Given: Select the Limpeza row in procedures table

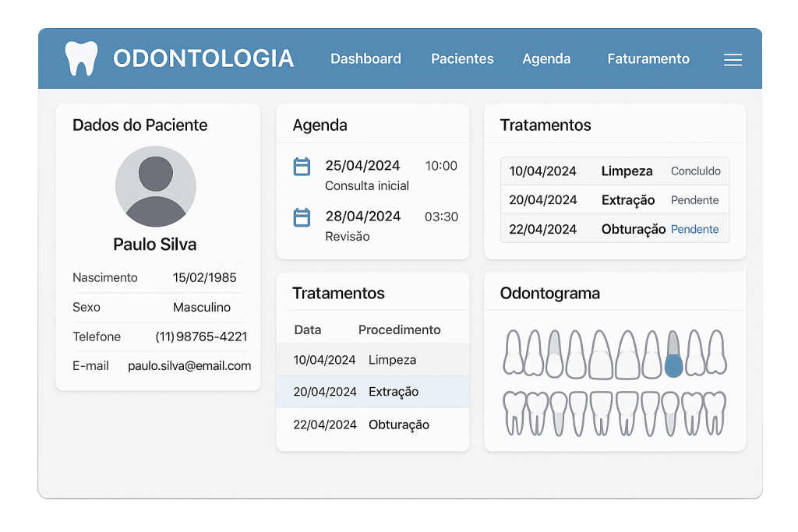Looking at the screenshot, I should click(373, 360).
